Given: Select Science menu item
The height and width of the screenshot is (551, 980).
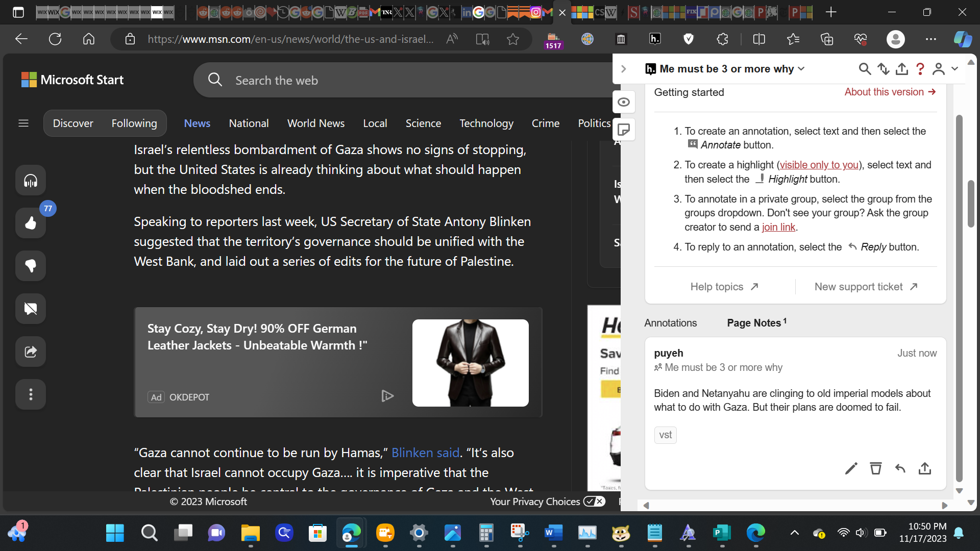Looking at the screenshot, I should coord(423,123).
